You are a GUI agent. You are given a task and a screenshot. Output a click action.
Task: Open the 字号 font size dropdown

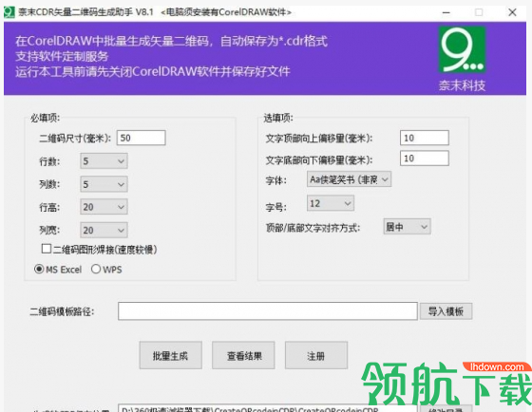331,203
